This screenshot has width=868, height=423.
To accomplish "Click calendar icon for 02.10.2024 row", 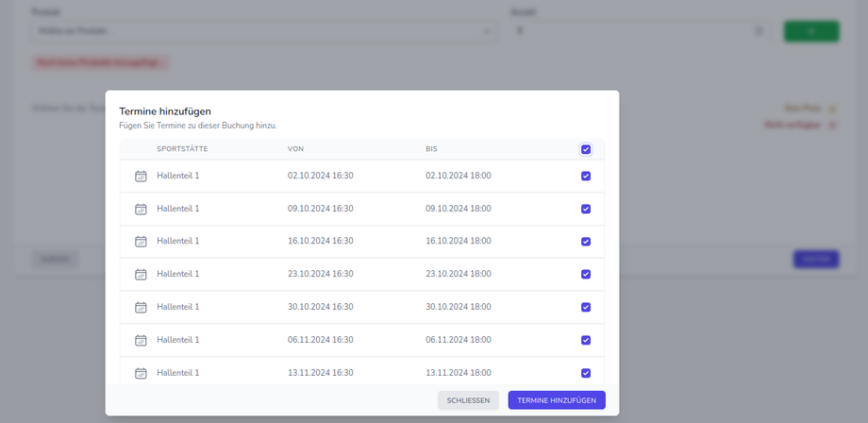I will [x=141, y=176].
